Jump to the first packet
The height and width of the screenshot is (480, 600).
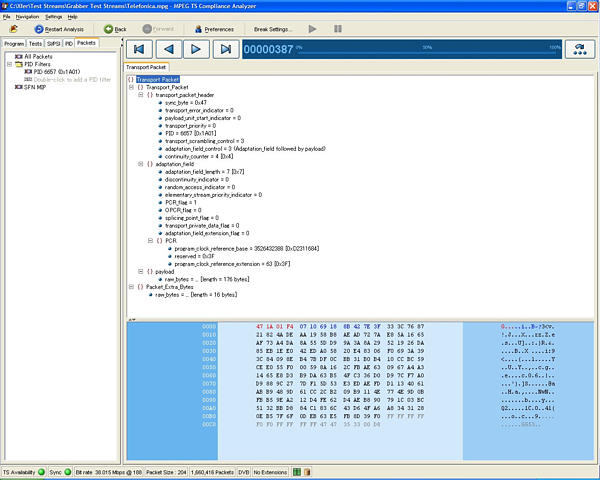pos(139,48)
